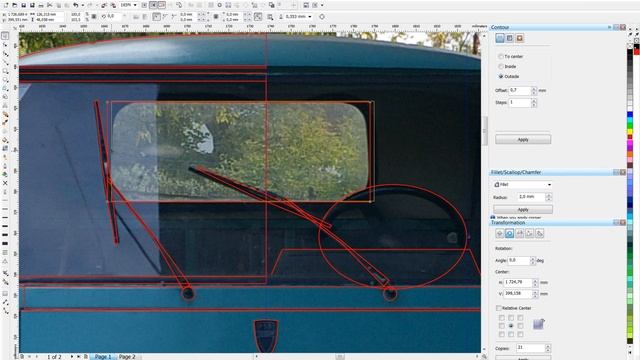Image resolution: width=640 pixels, height=360 pixels.
Task: Click the Contour Offset input field
Action: [520, 90]
